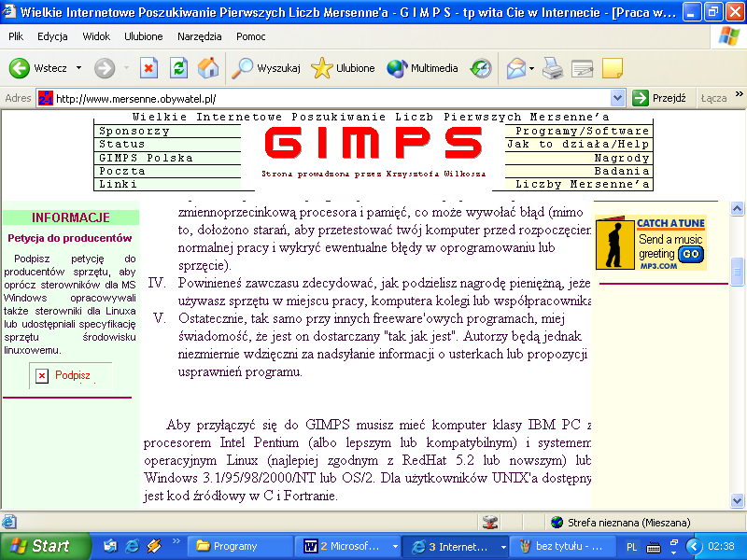This screenshot has width=747, height=560.
Task: Go back with the Wstecz button
Action: pyautogui.click(x=38, y=68)
